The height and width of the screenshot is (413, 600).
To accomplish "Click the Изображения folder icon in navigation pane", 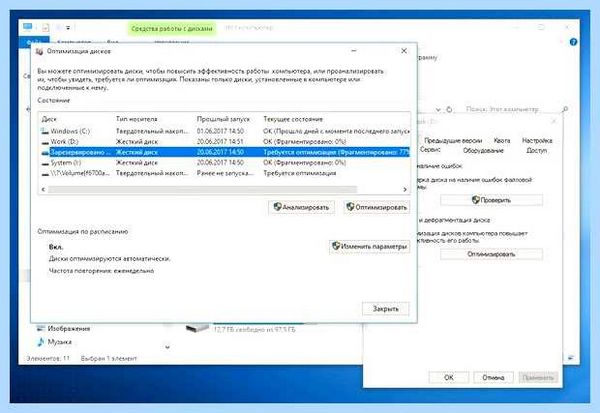I will tap(41, 328).
